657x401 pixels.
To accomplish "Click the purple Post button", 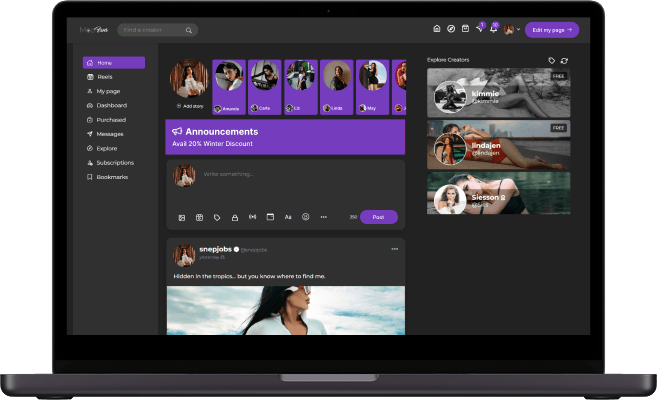I will pos(378,217).
